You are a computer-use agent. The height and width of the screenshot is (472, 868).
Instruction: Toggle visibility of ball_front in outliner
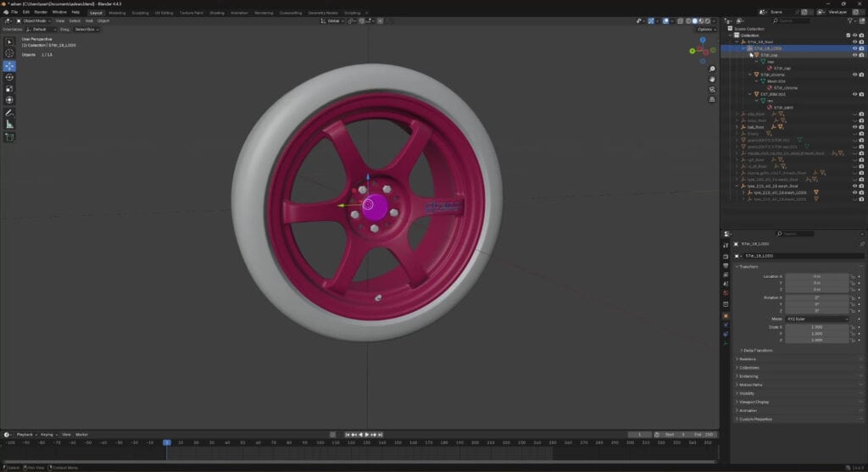854,127
